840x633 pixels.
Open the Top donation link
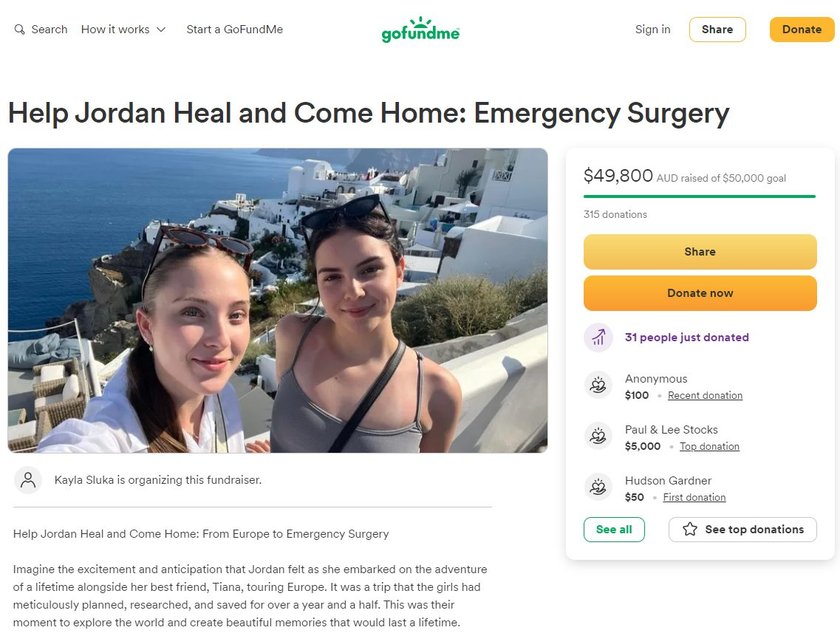(709, 447)
